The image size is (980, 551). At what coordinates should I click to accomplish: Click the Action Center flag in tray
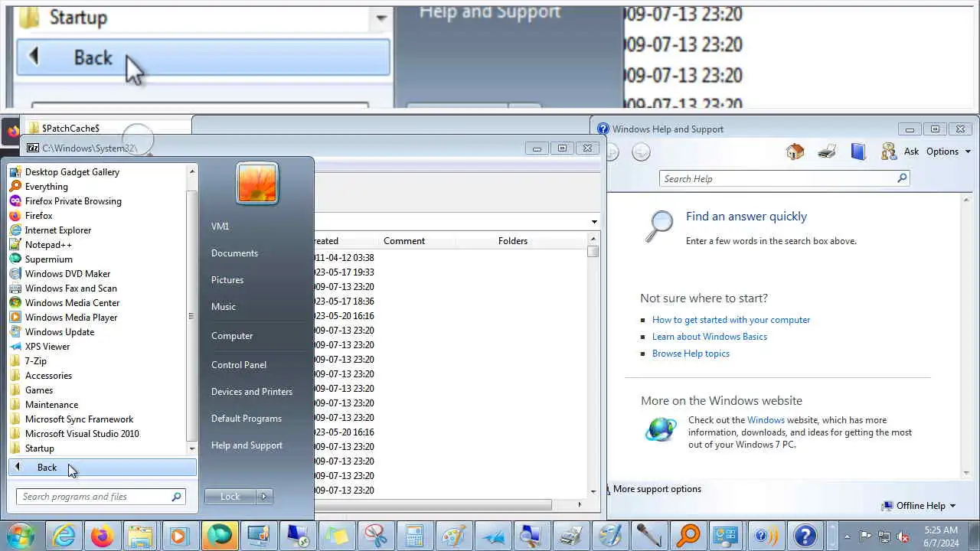tap(865, 536)
